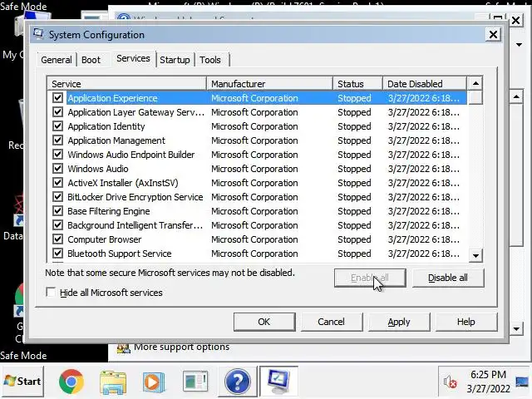
Task: Uncheck Computer Browser service checkbox
Action: coord(57,239)
